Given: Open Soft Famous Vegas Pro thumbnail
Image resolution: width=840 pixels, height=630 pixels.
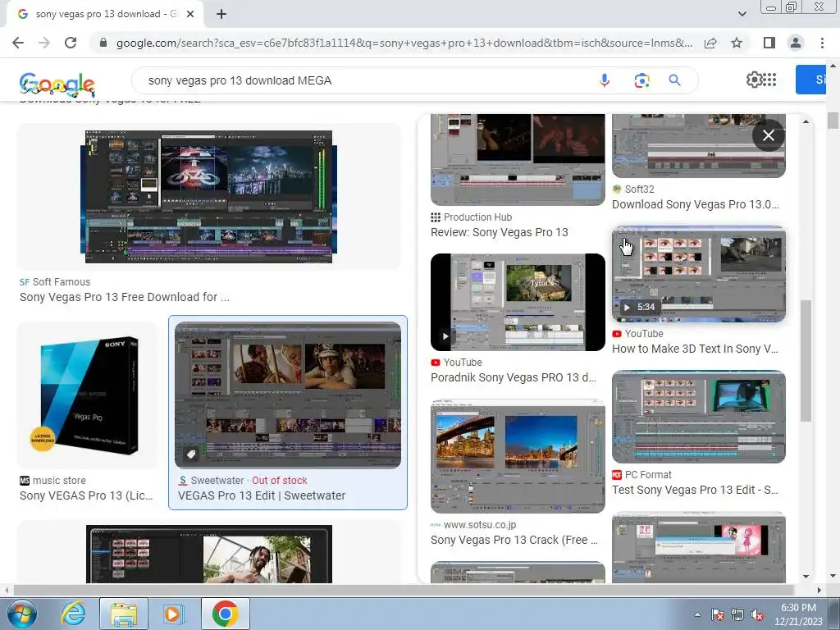Looking at the screenshot, I should [x=208, y=197].
